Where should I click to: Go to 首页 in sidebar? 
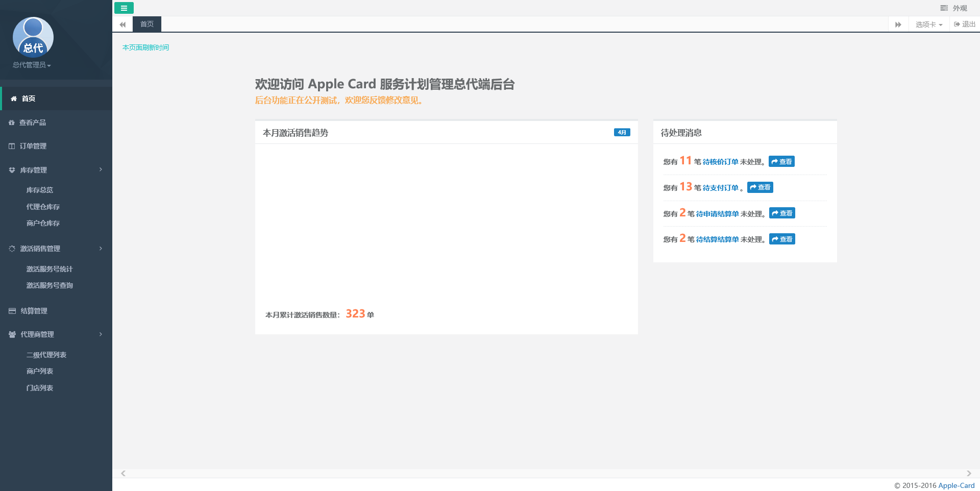tap(56, 99)
